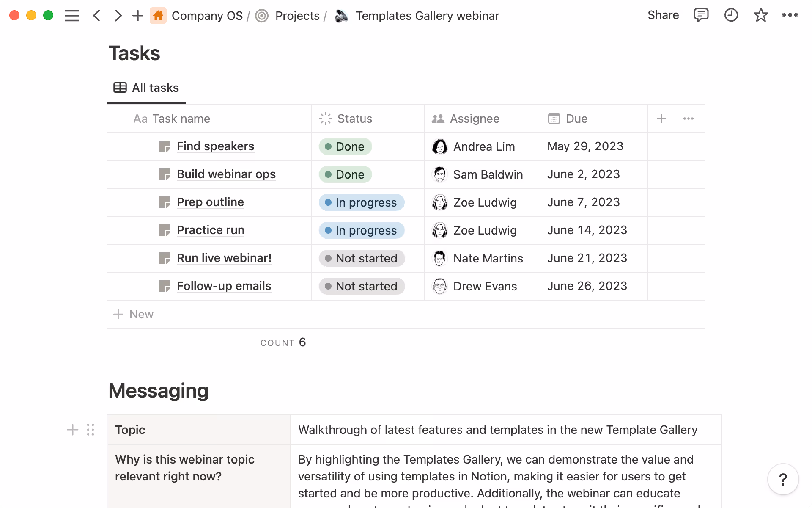Screen dimensions: 812x508
Task: Favorite this page using the star icon
Action: [x=760, y=15]
